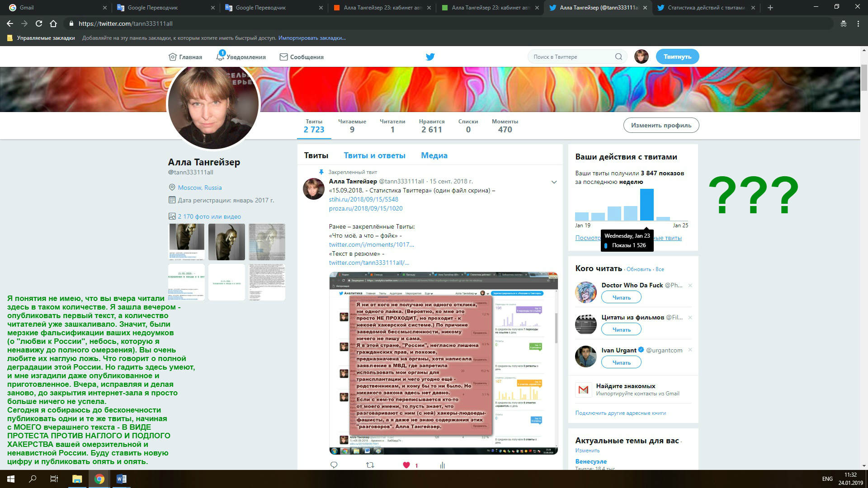Viewport: 868px width, 488px height.
Task: Open the Моменты 470 counter
Action: point(505,126)
